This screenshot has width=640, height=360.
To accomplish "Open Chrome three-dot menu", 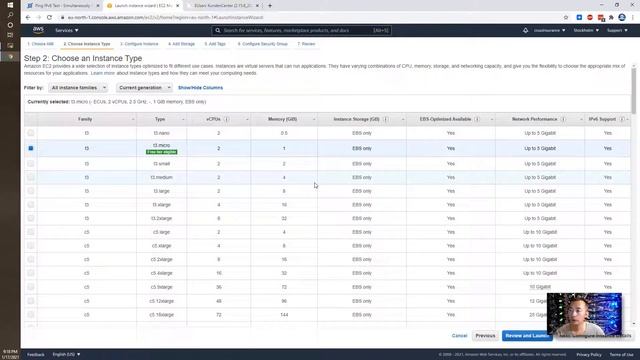I will click(x=633, y=18).
